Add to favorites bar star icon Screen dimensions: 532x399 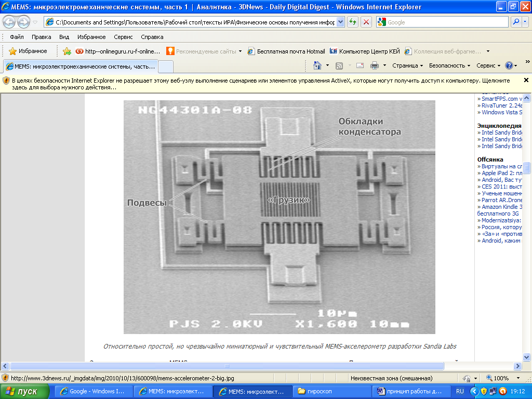click(x=67, y=51)
